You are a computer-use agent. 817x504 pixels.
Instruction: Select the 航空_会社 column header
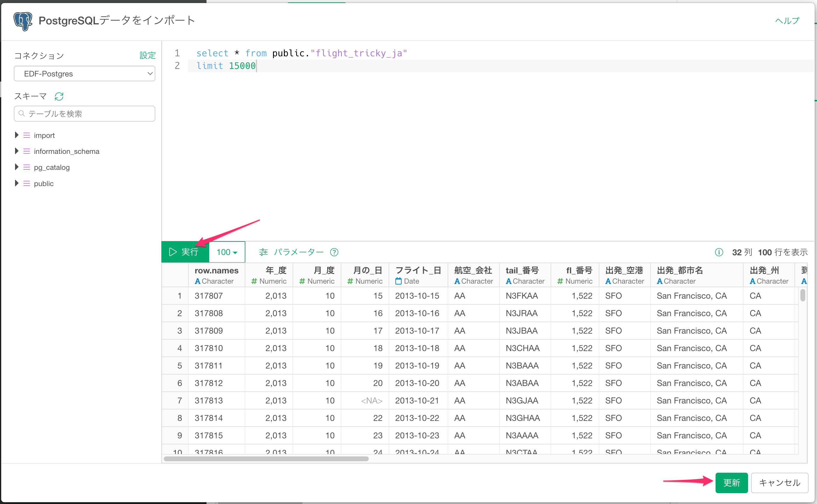click(474, 275)
